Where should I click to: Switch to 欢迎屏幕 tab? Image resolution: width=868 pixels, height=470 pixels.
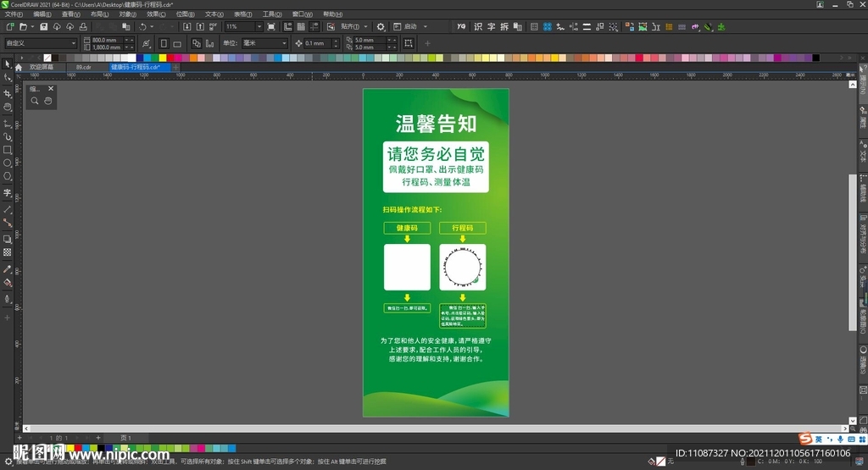(x=41, y=67)
